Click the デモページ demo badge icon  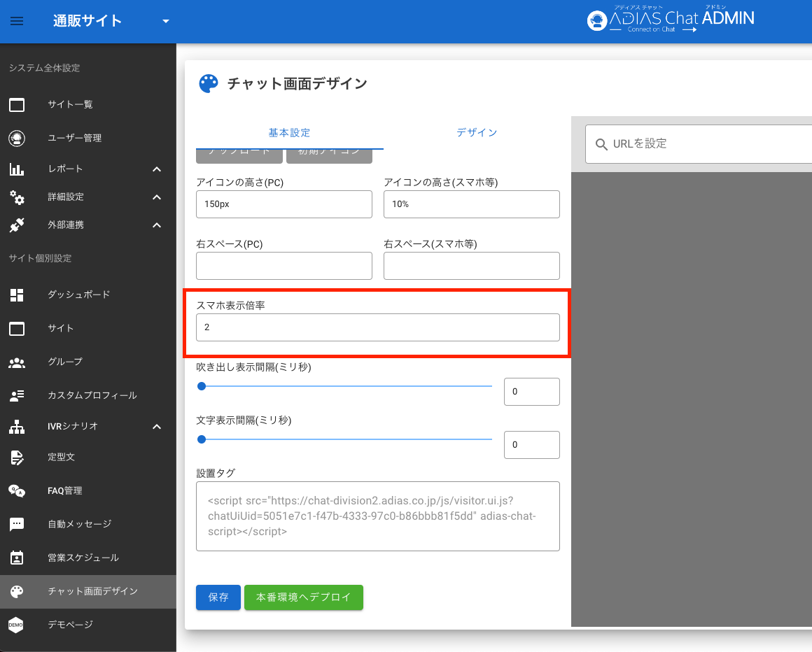tap(17, 625)
